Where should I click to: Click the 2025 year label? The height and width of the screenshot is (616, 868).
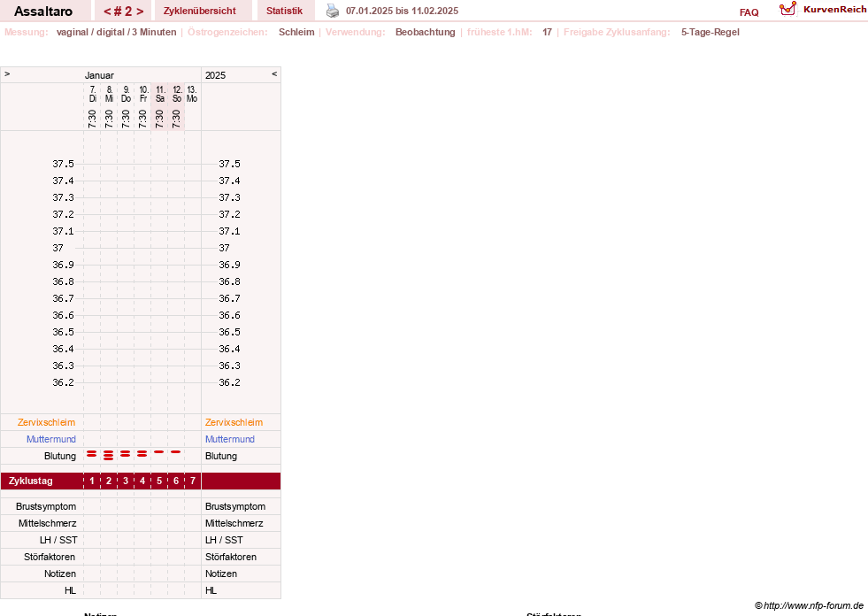215,75
